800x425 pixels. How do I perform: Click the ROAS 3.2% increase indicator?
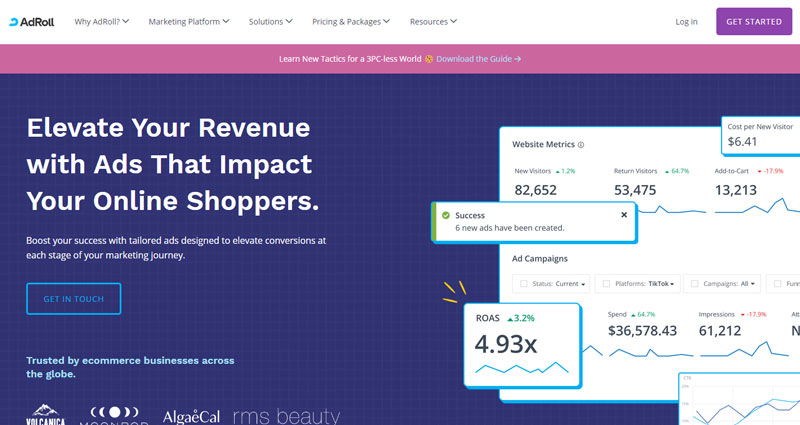pos(520,318)
